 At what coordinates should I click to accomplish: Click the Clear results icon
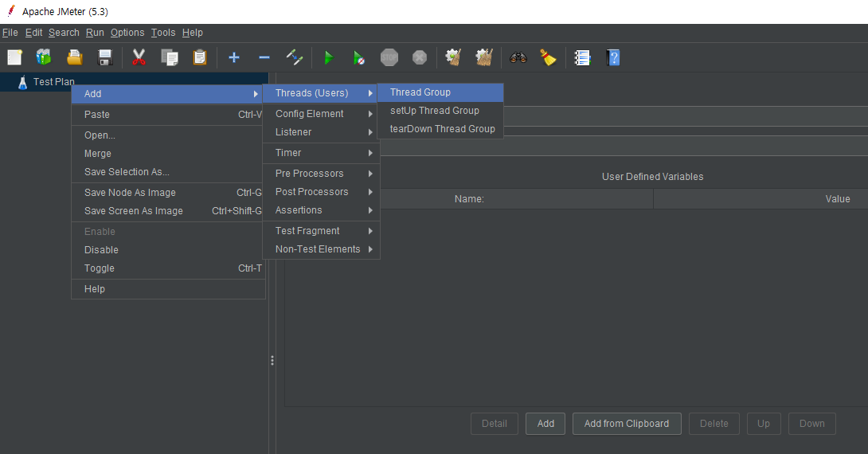click(453, 57)
